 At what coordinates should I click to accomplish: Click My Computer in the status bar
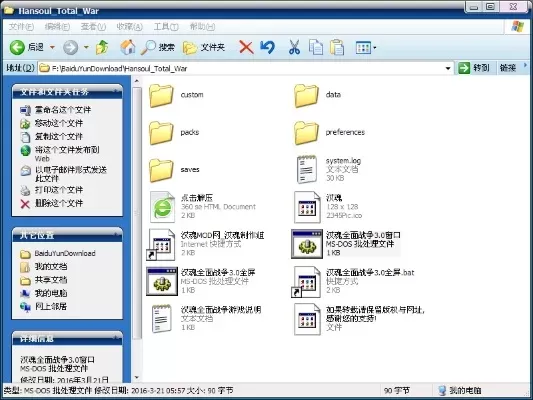460,390
